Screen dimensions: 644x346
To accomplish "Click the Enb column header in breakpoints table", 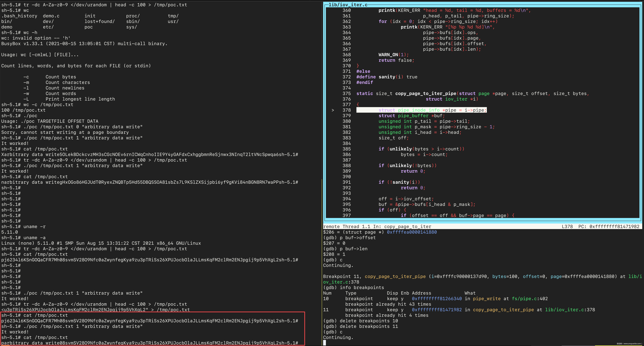I will pyautogui.click(x=405, y=293).
